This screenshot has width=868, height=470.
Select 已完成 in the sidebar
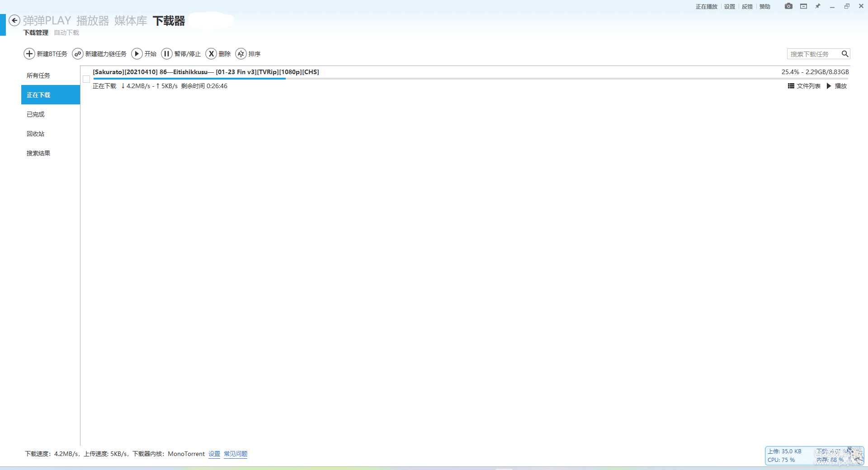(x=36, y=114)
